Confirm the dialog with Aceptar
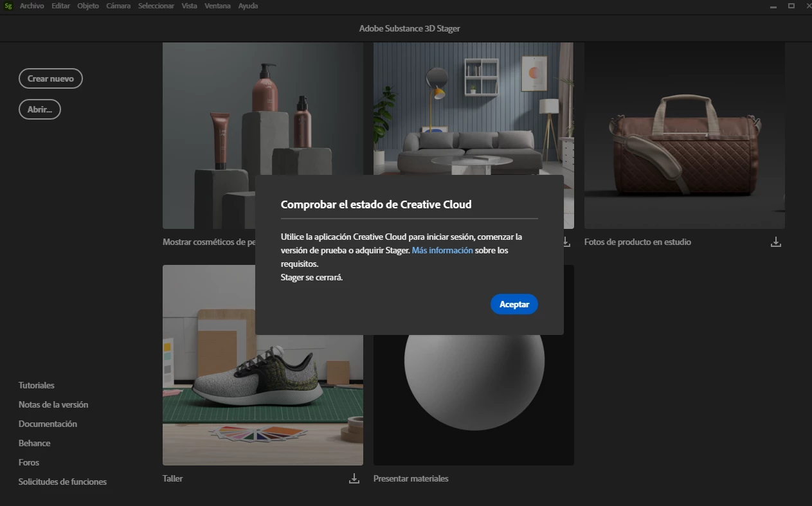The height and width of the screenshot is (506, 812). click(514, 304)
